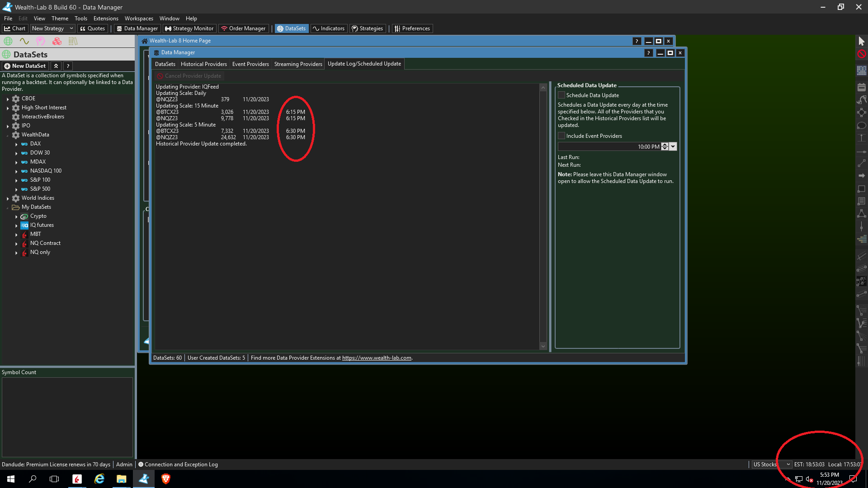Screen dimensions: 868x488
Task: Open help for the DataSets panel
Action: 68,66
